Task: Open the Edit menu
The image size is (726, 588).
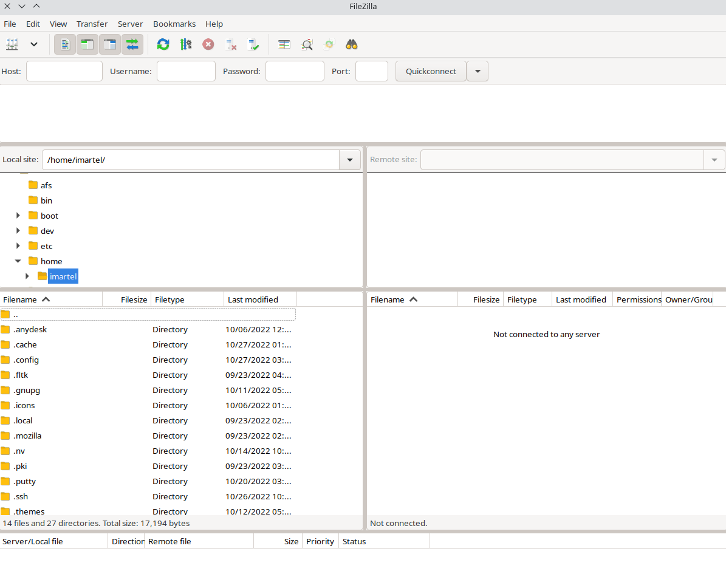Action: tap(33, 24)
